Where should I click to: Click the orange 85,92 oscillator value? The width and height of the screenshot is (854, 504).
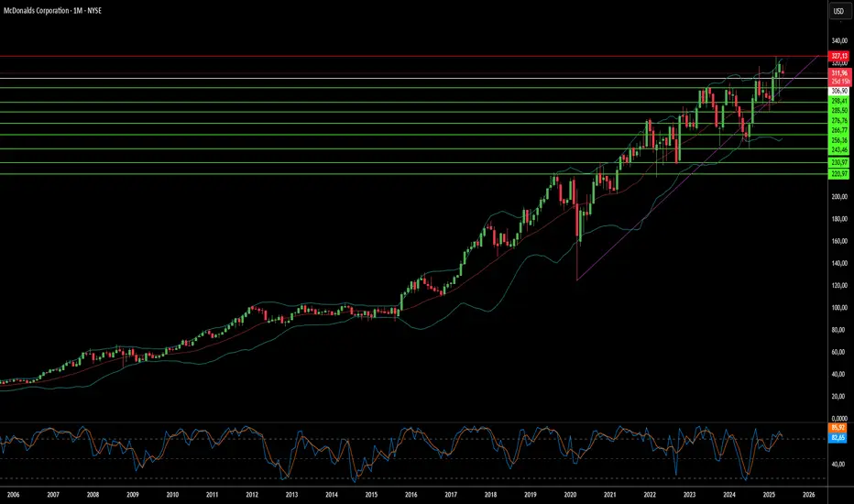(x=838, y=428)
